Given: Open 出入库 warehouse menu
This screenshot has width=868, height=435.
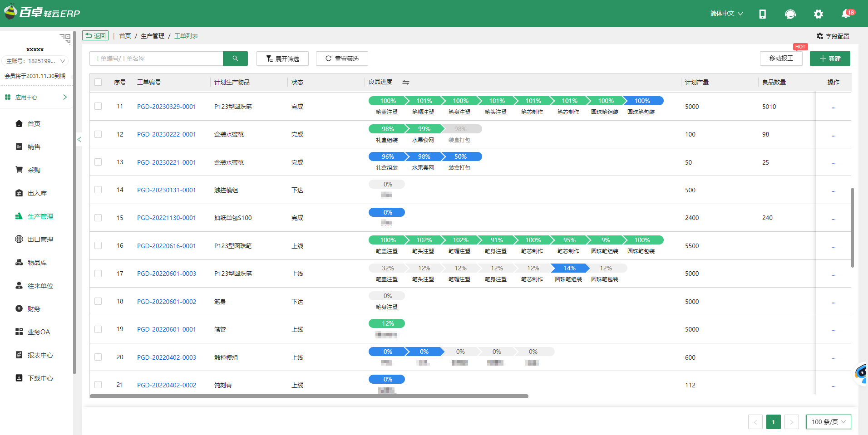Looking at the screenshot, I should click(37, 193).
